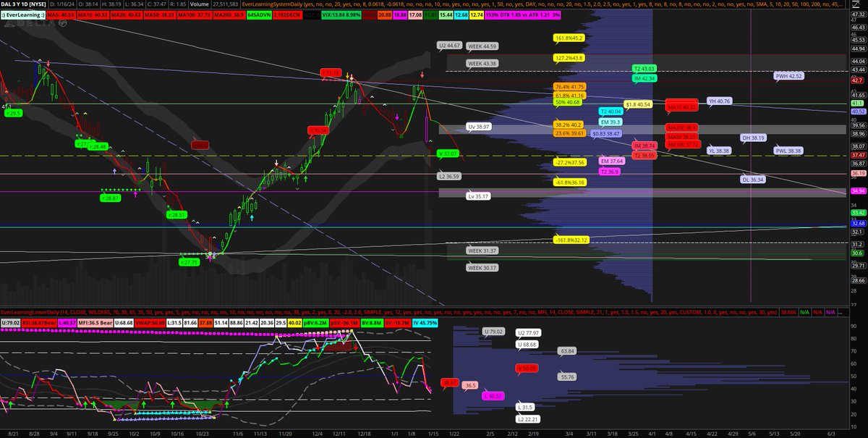Click the YL 38.38 bubble
868x438 pixels.
720,151
